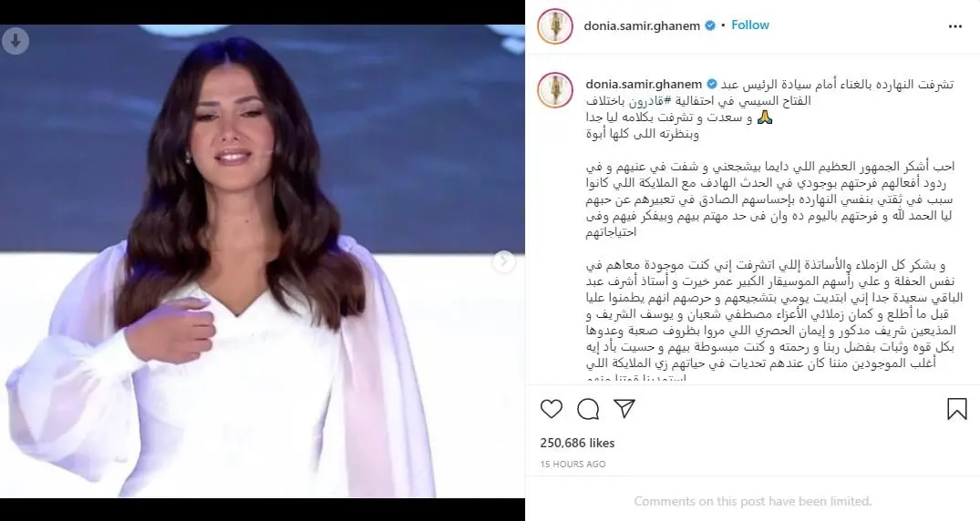Click the limited comments notice text
This screenshot has height=521, width=980.
pos(752,501)
